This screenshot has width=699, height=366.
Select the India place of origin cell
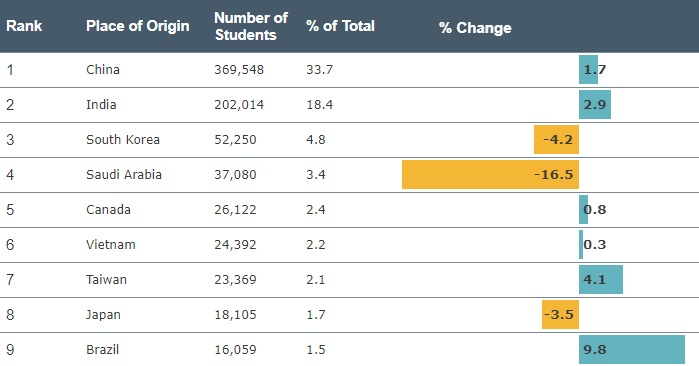[101, 105]
